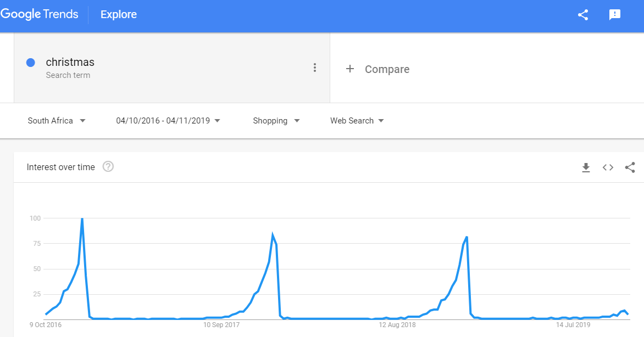This screenshot has width=644, height=337.
Task: Download the chart data as CSV
Action: [586, 167]
